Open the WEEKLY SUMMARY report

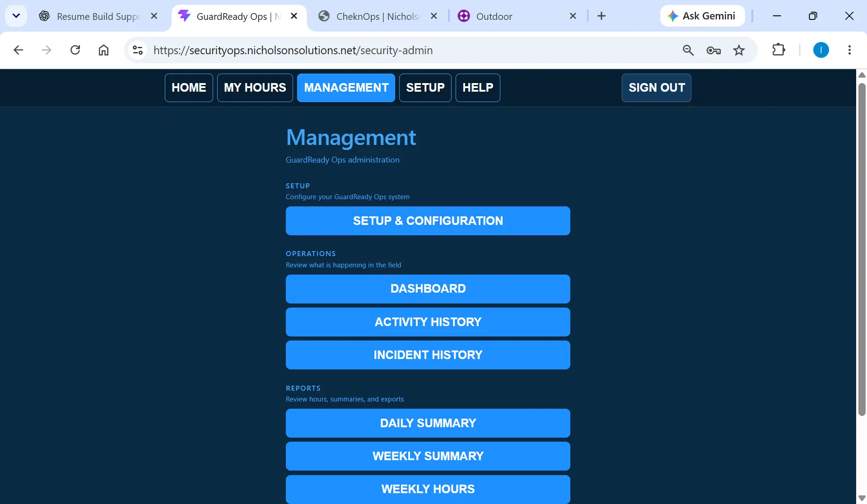click(x=428, y=456)
